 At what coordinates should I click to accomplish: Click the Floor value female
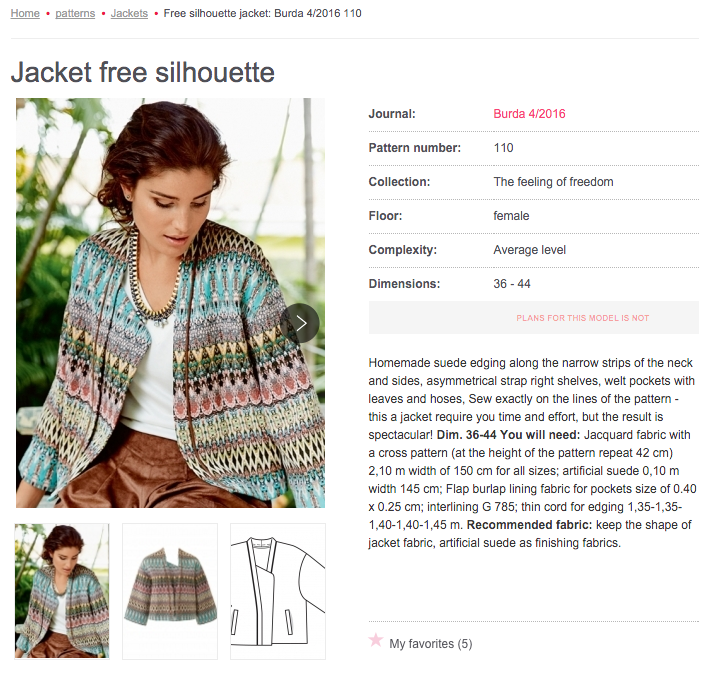tap(511, 216)
